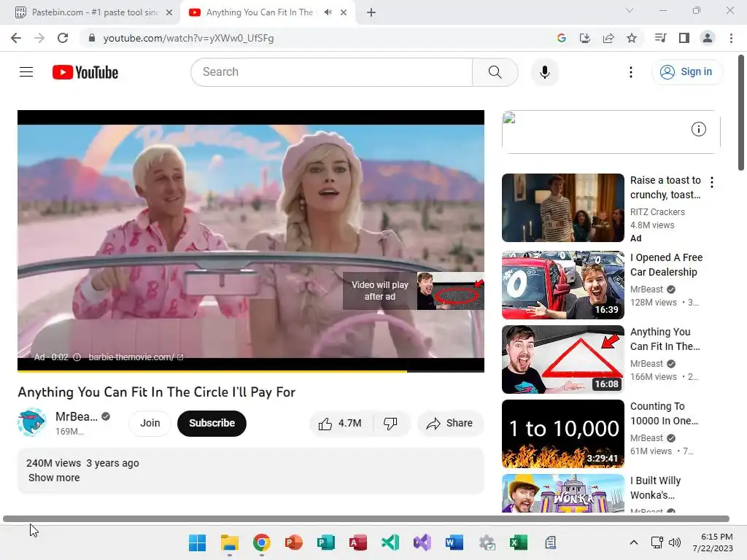Open I Built Willy Wonka's video title
Image resolution: width=747 pixels, height=560 pixels.
click(656, 488)
